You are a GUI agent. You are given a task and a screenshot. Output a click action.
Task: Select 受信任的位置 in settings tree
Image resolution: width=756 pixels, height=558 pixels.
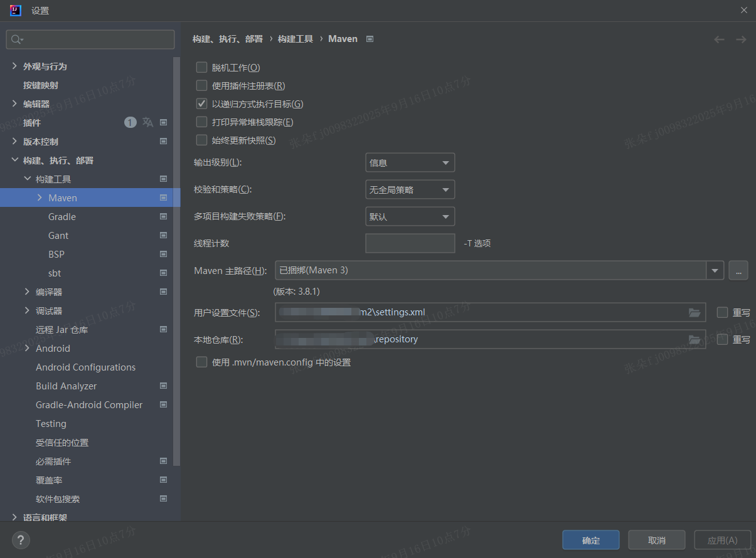62,442
